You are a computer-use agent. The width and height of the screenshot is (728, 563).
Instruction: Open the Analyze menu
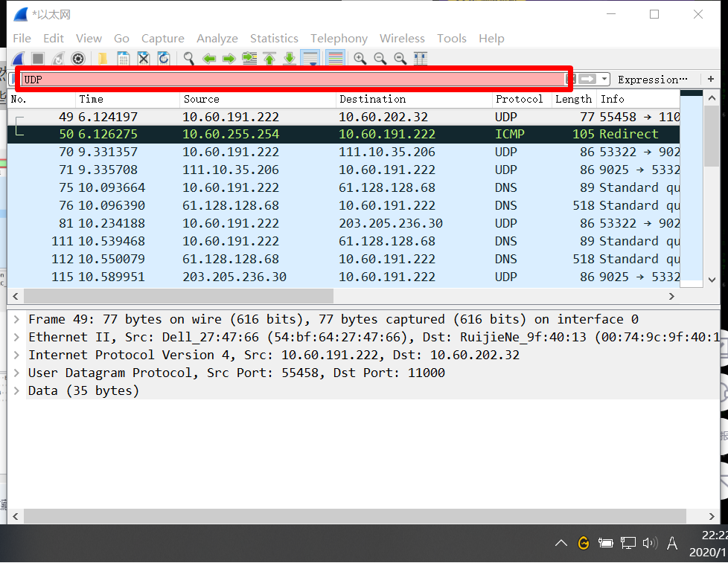pyautogui.click(x=217, y=39)
